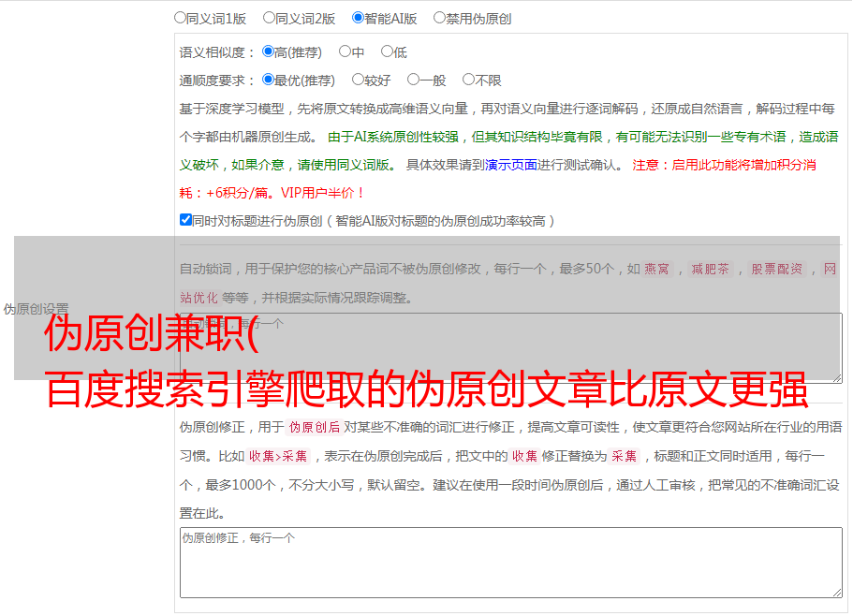This screenshot has height=616, width=853.
Task: Set 语义相似度 to 高(推荐)
Action: coord(268,51)
